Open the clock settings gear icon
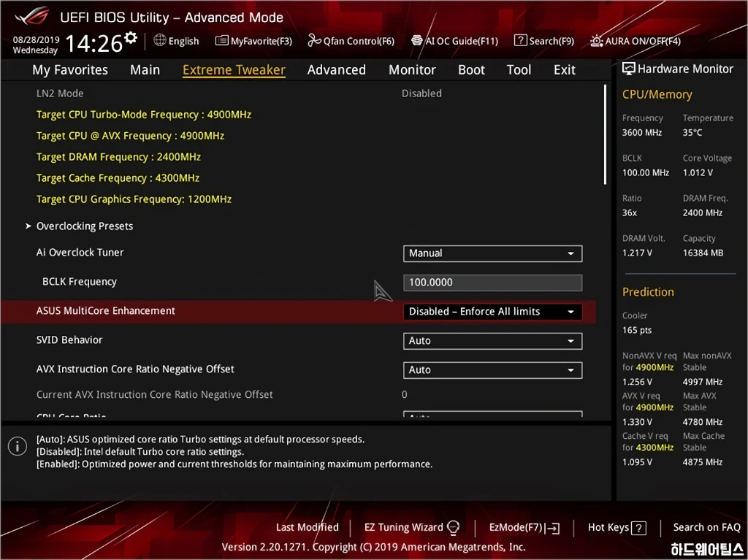The height and width of the screenshot is (560, 748). tap(131, 38)
